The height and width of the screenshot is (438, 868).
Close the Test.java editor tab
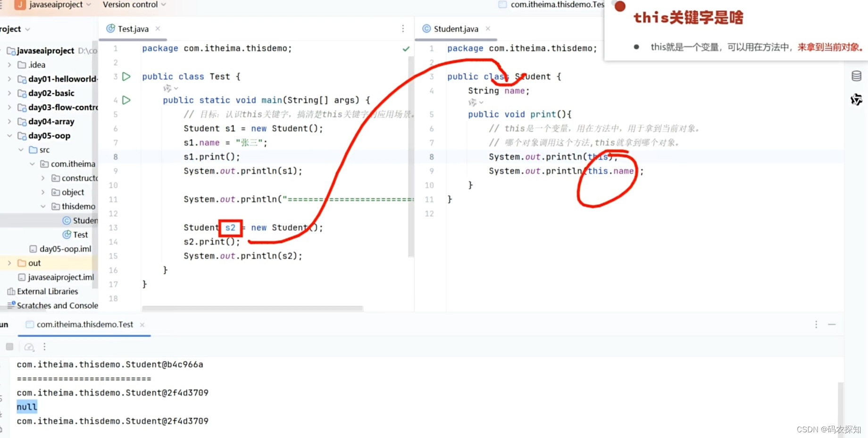click(x=158, y=29)
